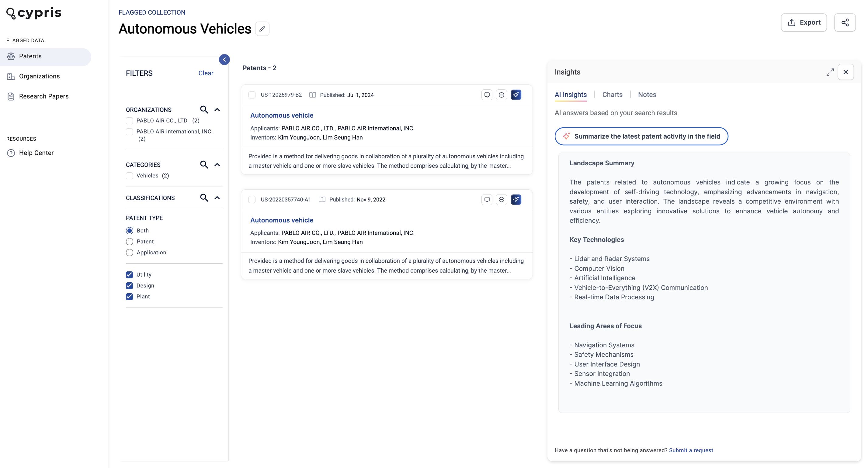Collapse the Categories filter section
The width and height of the screenshot is (868, 468).
coord(217,165)
